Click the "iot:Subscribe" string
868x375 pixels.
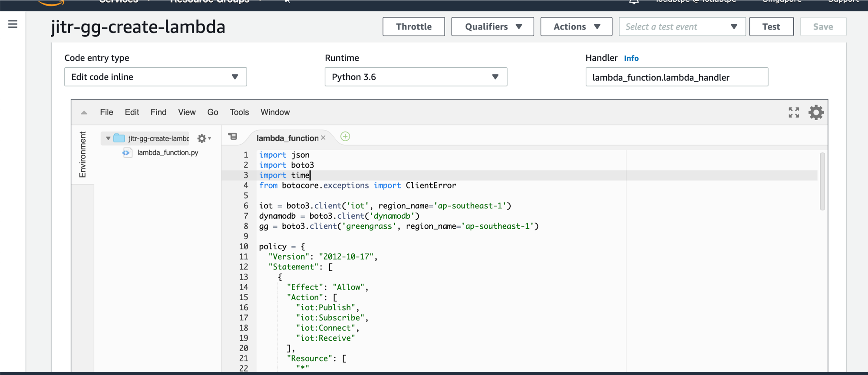(x=330, y=318)
